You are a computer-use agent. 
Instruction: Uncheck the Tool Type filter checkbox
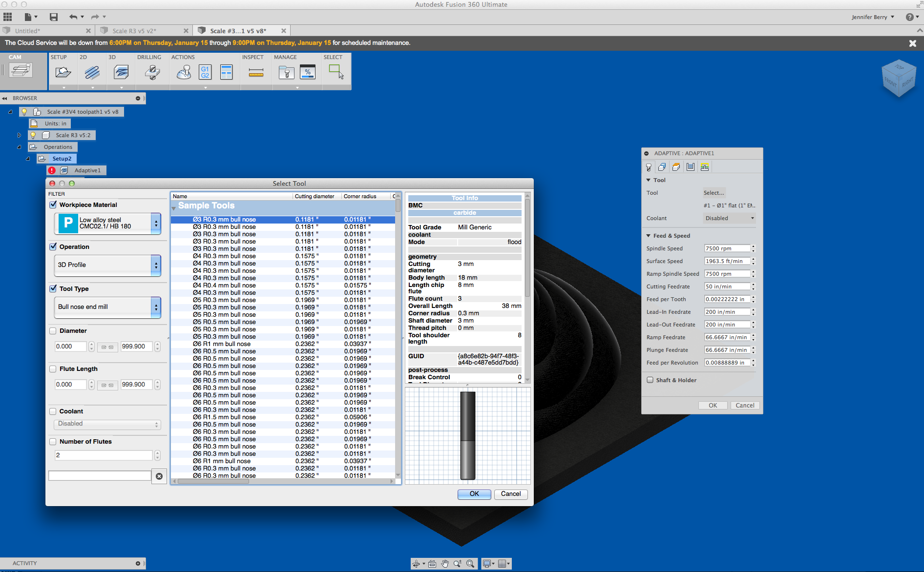pos(53,288)
